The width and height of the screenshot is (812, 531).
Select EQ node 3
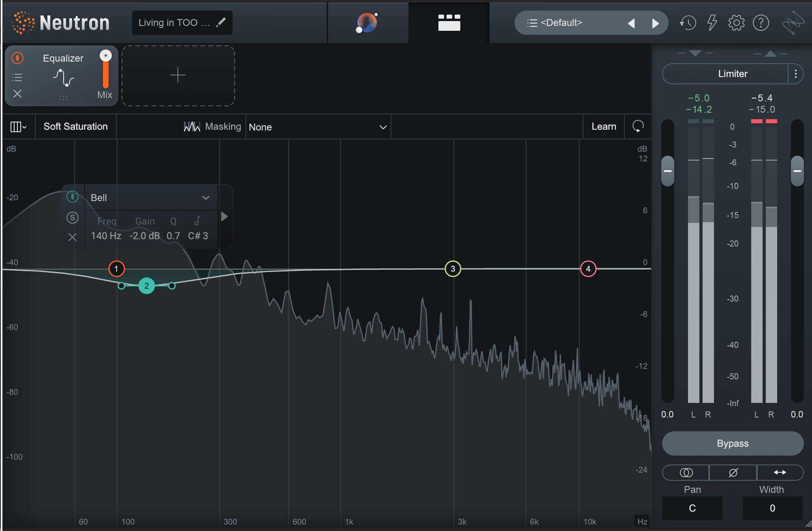[x=453, y=269]
